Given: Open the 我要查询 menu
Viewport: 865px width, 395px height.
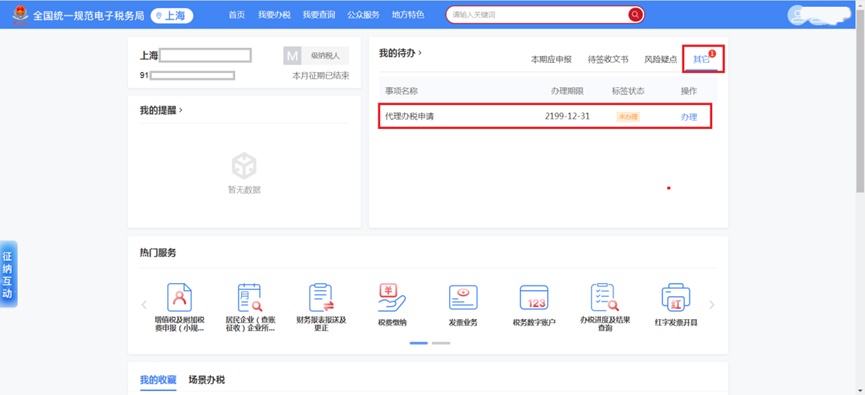Looking at the screenshot, I should (x=318, y=15).
